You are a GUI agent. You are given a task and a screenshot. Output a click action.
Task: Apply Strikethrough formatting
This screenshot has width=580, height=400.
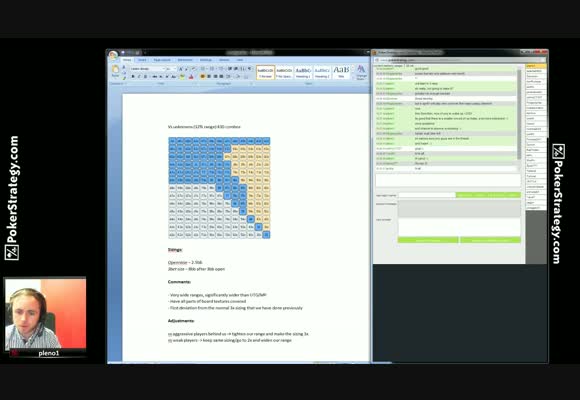pyautogui.click(x=155, y=77)
